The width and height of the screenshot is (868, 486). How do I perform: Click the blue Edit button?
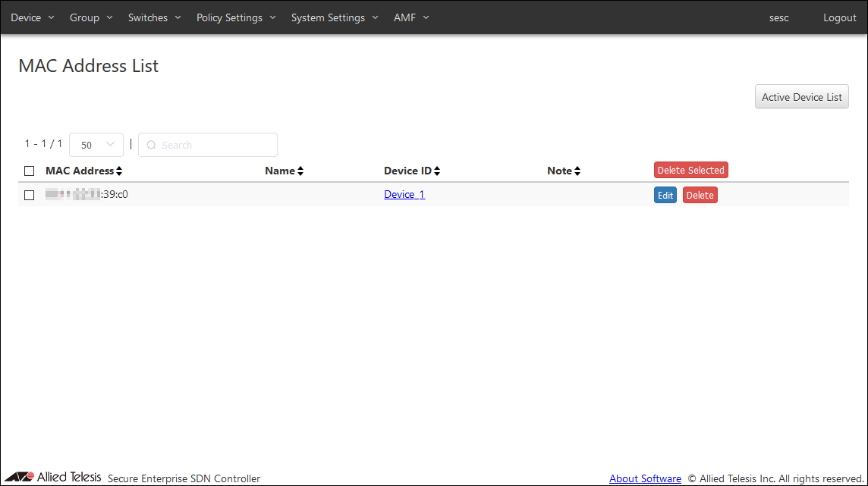665,195
